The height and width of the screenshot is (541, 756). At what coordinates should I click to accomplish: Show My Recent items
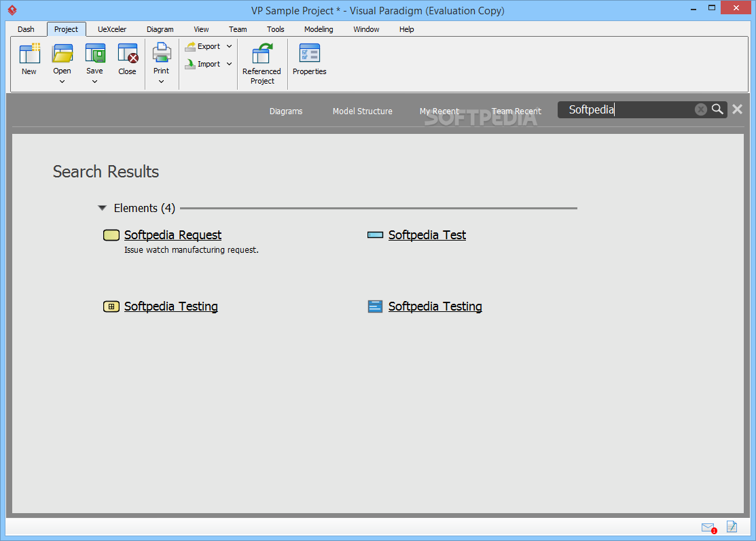click(x=439, y=111)
